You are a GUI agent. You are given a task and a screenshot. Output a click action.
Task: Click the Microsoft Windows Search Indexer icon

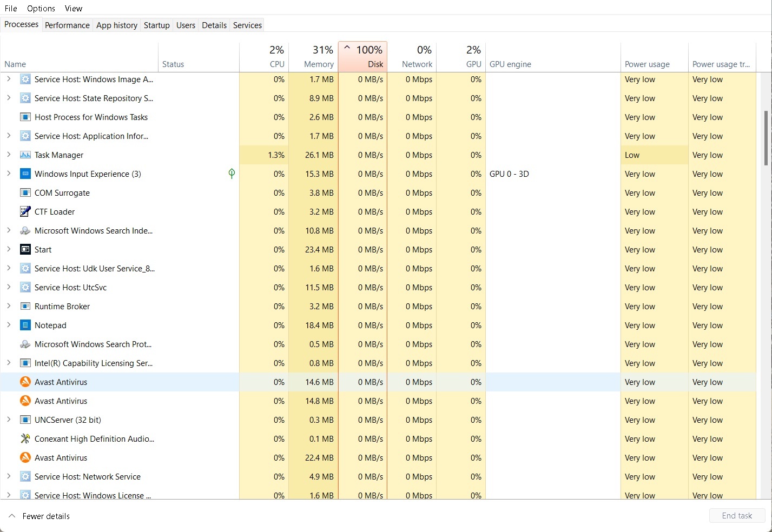[x=25, y=231]
